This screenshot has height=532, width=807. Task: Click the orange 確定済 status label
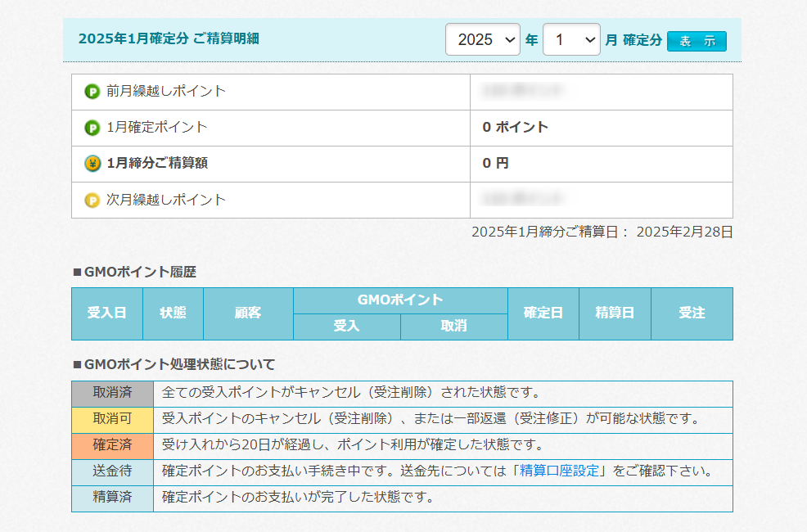coord(112,445)
